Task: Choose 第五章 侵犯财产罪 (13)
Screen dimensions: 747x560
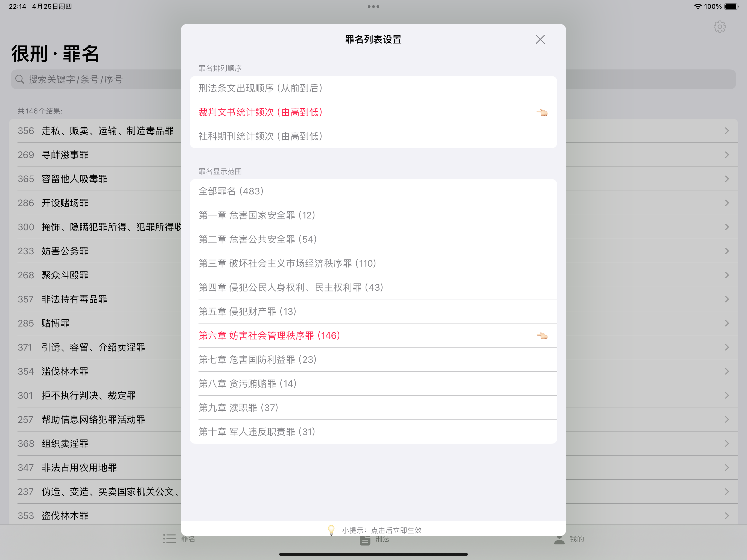Action: (373, 311)
